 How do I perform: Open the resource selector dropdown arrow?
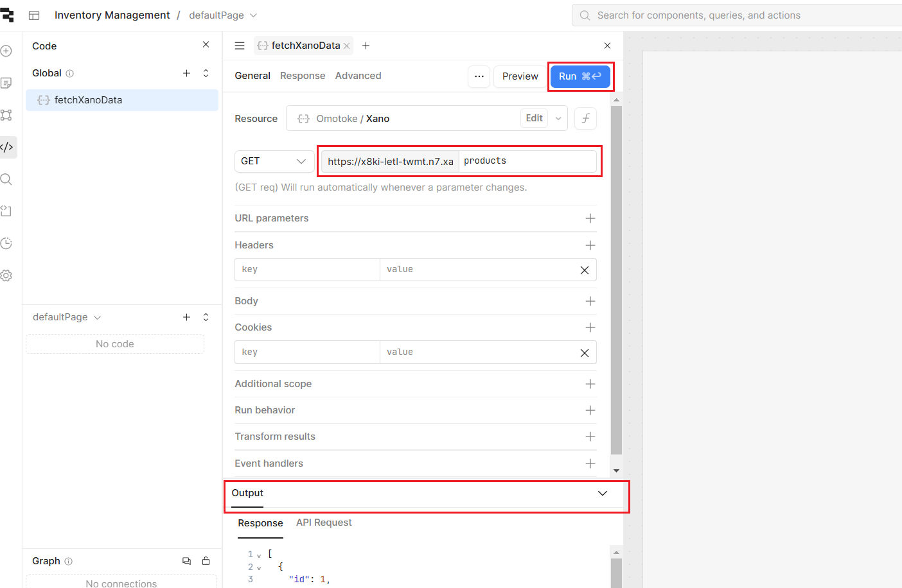[x=558, y=118]
